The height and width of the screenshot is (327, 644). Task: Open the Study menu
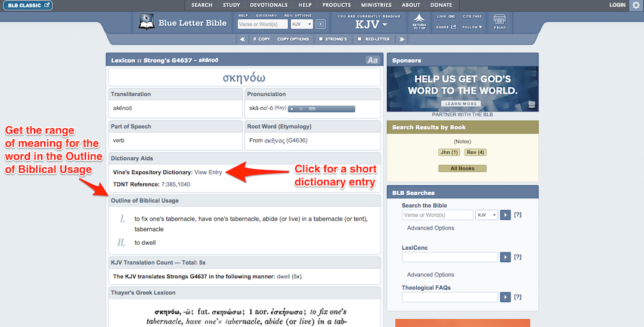coord(231,5)
